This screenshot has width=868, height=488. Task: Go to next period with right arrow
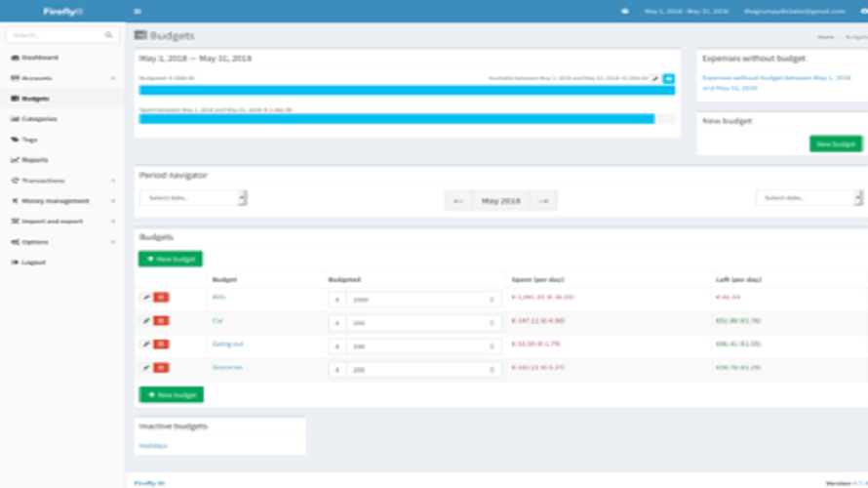[x=543, y=200]
